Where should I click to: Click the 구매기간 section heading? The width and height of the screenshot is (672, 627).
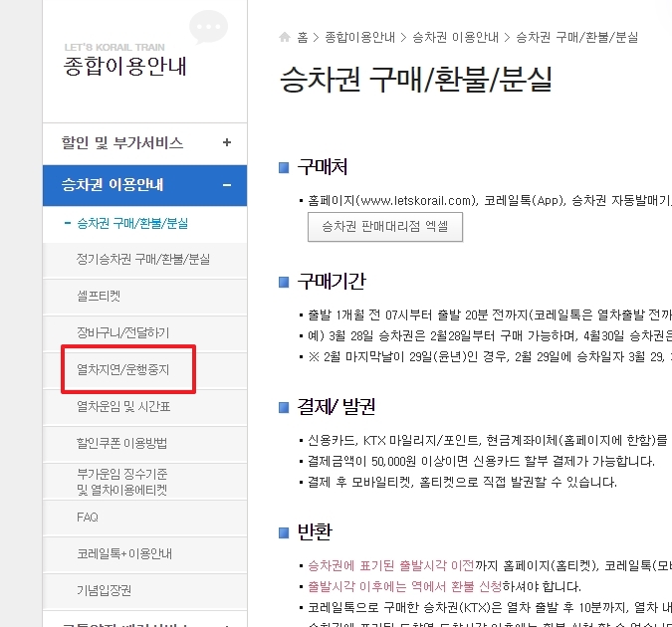coord(332,282)
